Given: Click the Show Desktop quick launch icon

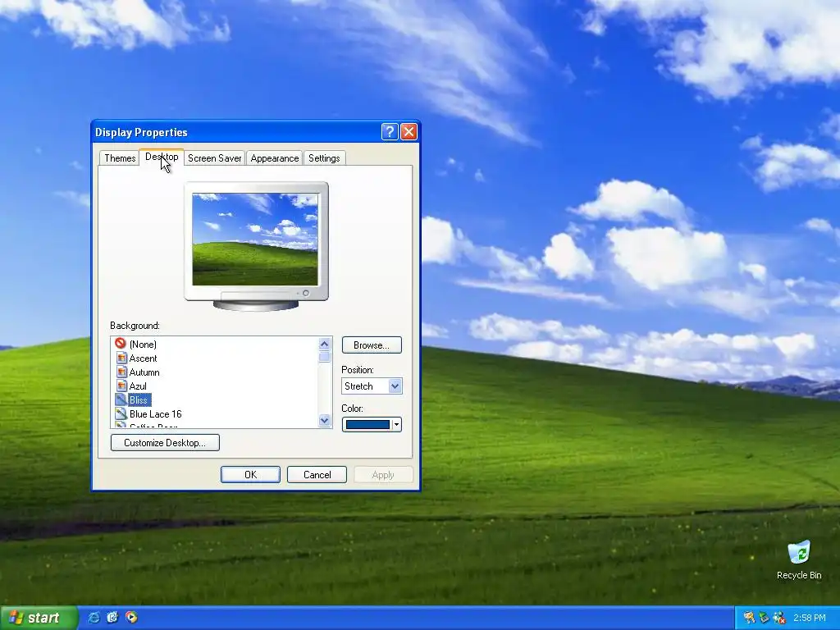Looking at the screenshot, I should (112, 618).
